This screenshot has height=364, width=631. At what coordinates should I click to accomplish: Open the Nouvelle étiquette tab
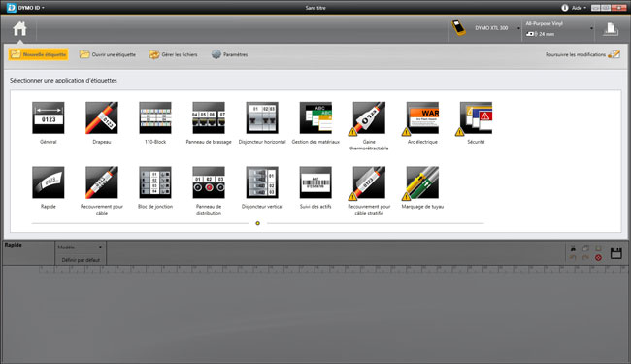pos(39,54)
